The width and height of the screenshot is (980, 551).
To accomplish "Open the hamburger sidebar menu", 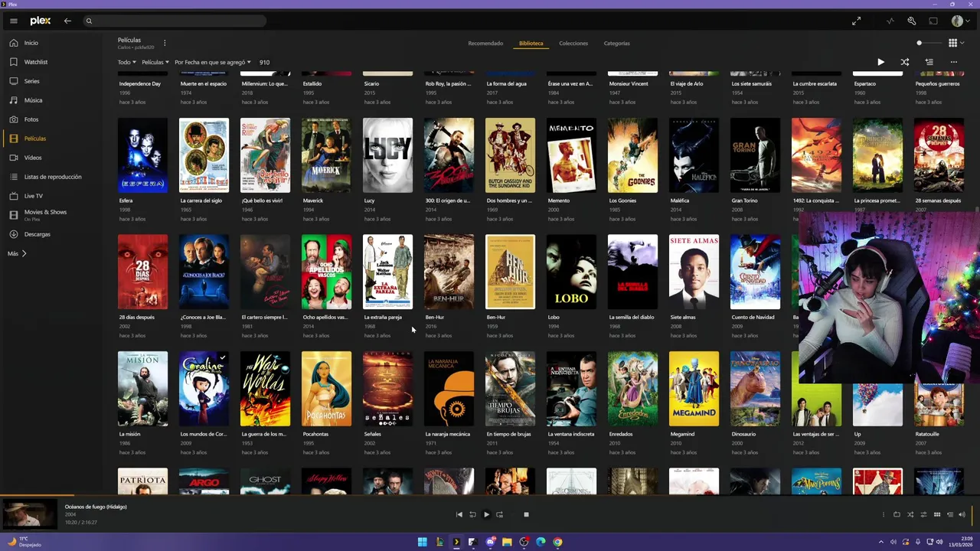I will point(14,21).
